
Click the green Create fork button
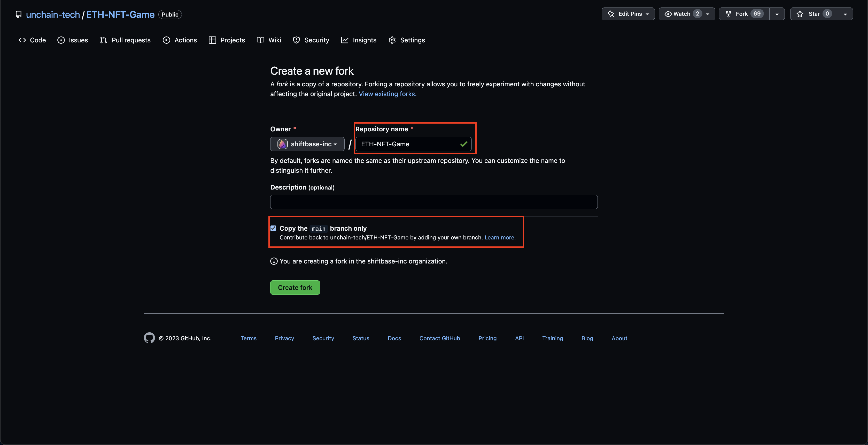point(295,288)
